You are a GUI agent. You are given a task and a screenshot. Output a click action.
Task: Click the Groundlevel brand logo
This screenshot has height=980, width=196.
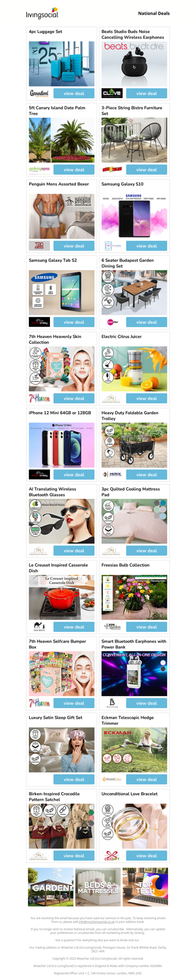tap(39, 93)
